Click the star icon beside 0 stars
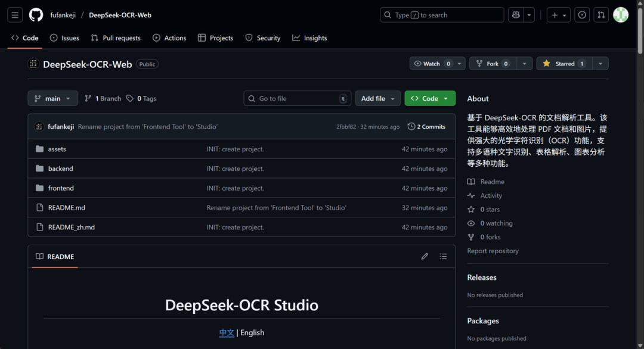Image resolution: width=644 pixels, height=349 pixels. coord(471,209)
